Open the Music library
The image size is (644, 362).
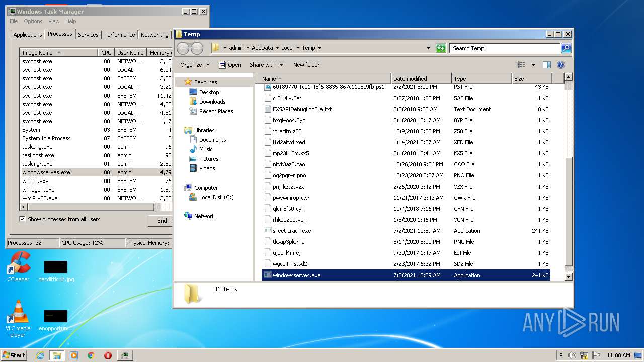206,149
